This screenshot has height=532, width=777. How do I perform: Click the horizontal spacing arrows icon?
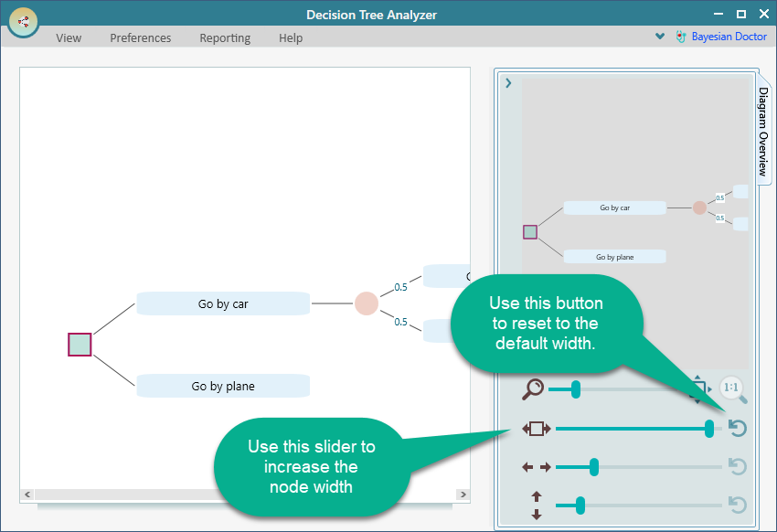537,467
